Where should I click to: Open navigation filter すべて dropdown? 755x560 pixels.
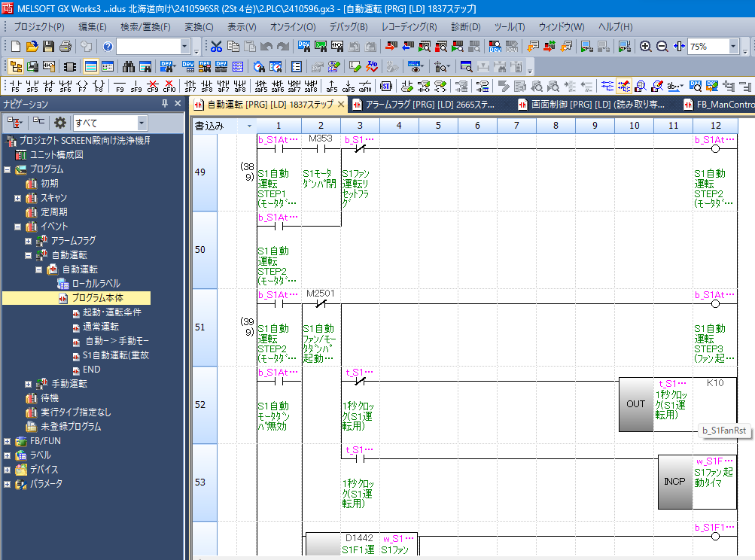pos(141,123)
